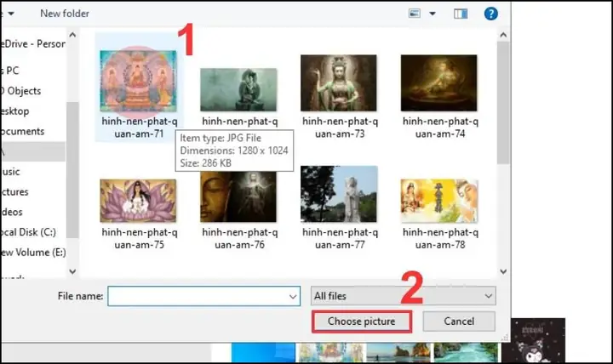The width and height of the screenshot is (613, 364).
Task: Click file name label uan-am-74
Action: click(x=440, y=134)
